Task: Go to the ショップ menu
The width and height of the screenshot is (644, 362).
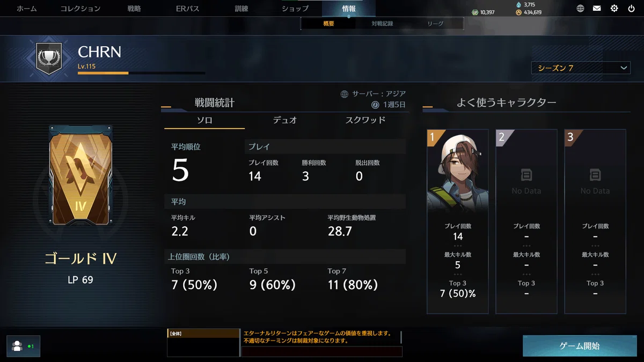Action: pyautogui.click(x=295, y=9)
